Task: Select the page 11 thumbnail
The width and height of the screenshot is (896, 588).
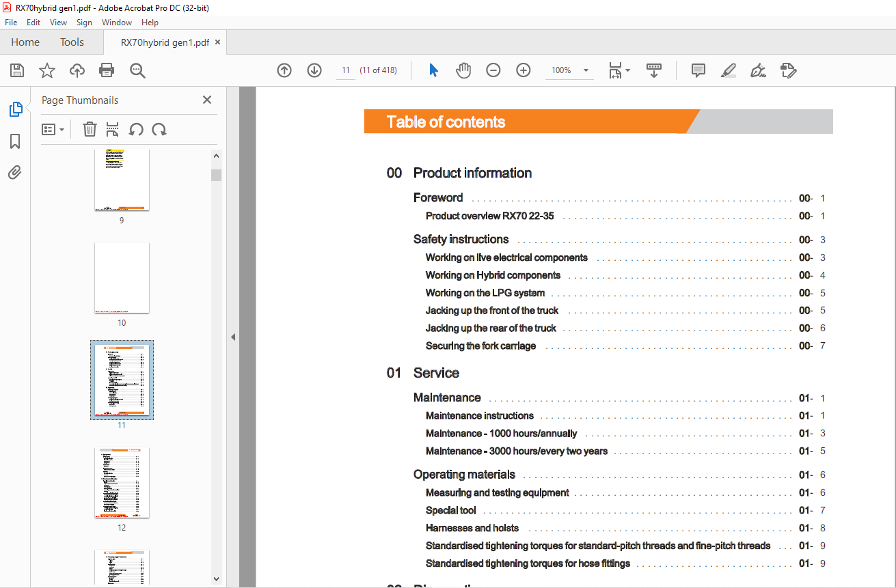Action: click(122, 380)
